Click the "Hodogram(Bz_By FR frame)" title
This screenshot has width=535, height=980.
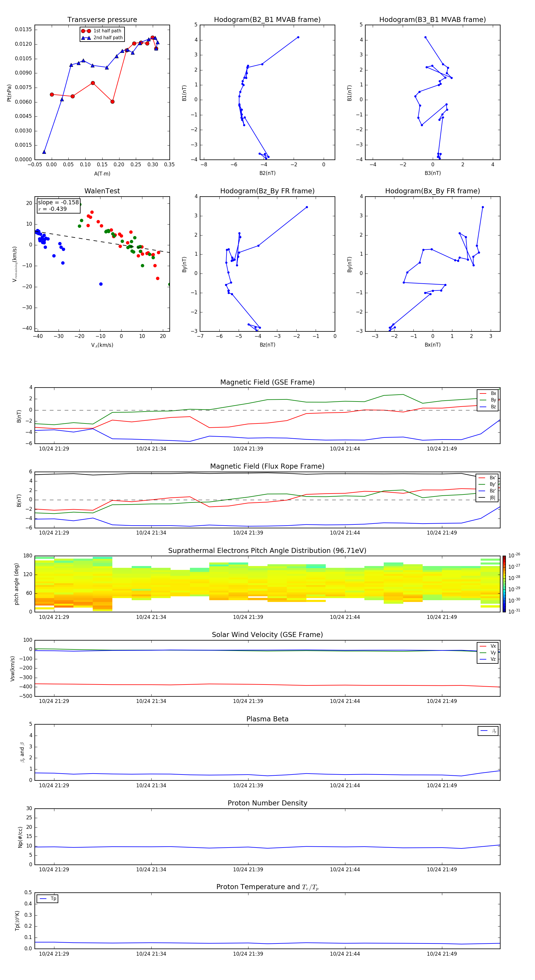267,191
